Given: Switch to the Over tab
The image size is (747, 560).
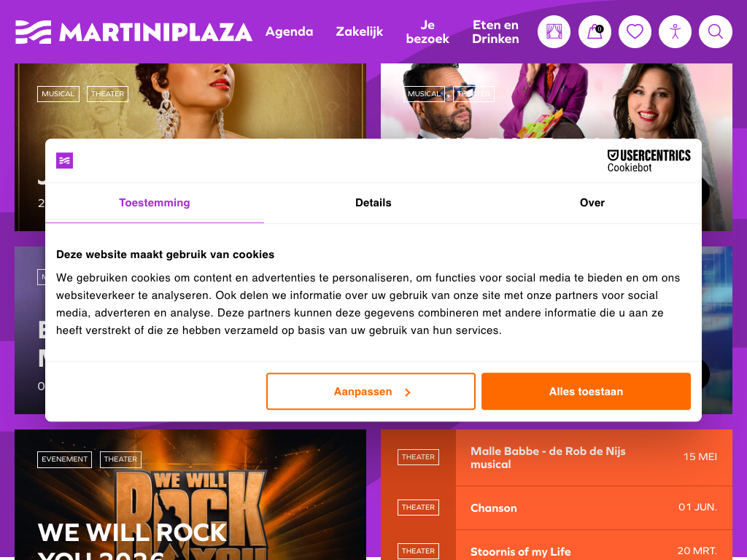Looking at the screenshot, I should [592, 203].
